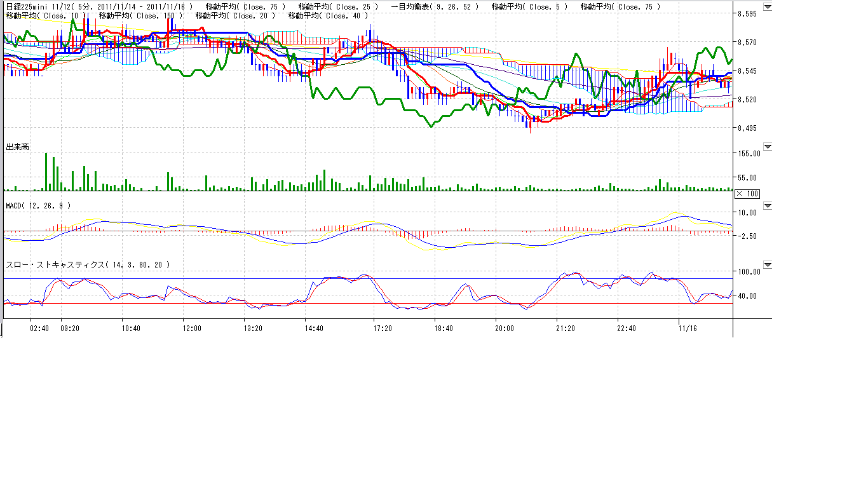868x488 pixels.
Task: Click the 14:40 time axis marker
Action: click(314, 329)
